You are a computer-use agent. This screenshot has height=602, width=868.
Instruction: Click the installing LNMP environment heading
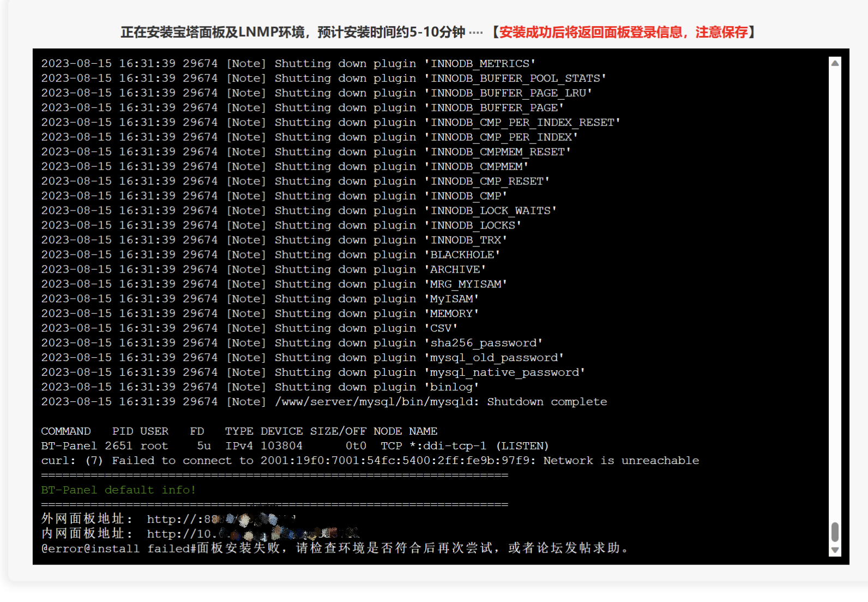293,32
